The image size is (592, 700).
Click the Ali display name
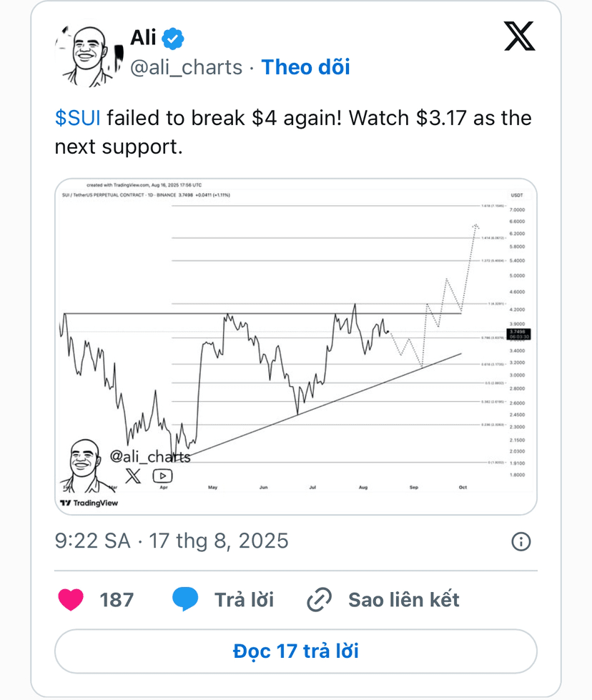[143, 37]
